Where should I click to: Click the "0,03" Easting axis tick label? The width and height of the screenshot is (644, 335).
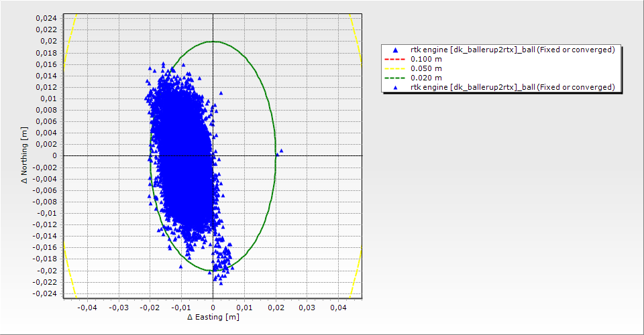[307, 308]
